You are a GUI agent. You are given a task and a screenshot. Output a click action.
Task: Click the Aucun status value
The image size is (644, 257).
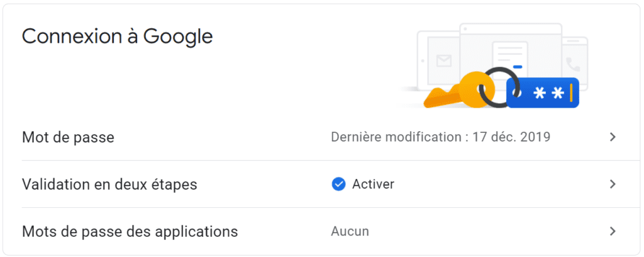[350, 232]
